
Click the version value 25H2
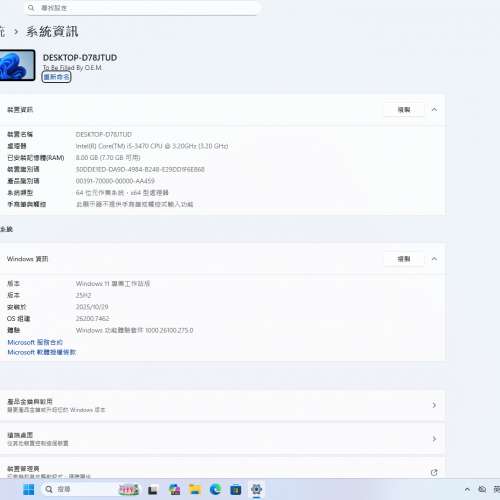[x=83, y=295]
